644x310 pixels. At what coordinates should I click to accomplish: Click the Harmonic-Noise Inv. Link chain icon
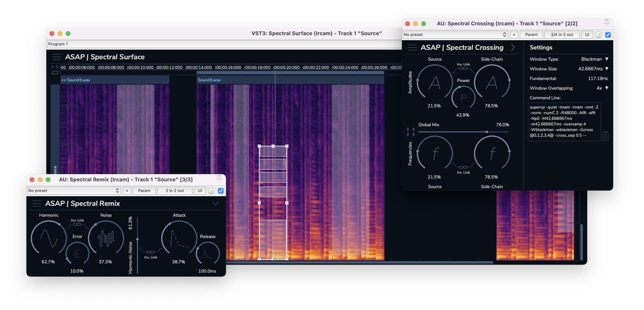pyautogui.click(x=77, y=225)
